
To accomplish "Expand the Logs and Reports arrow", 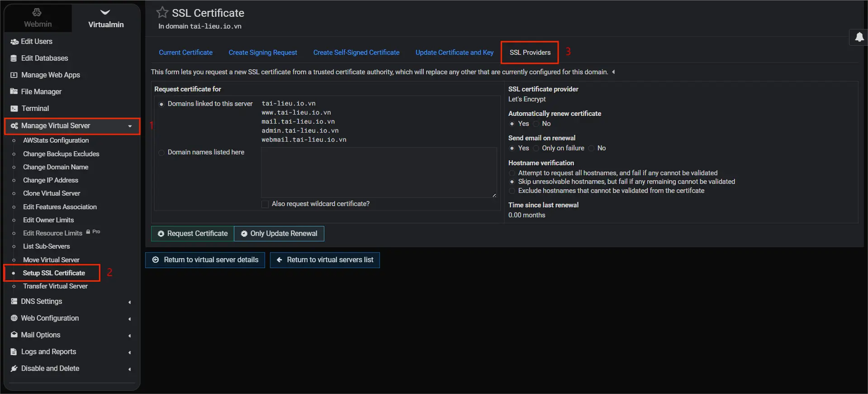I will tap(130, 352).
